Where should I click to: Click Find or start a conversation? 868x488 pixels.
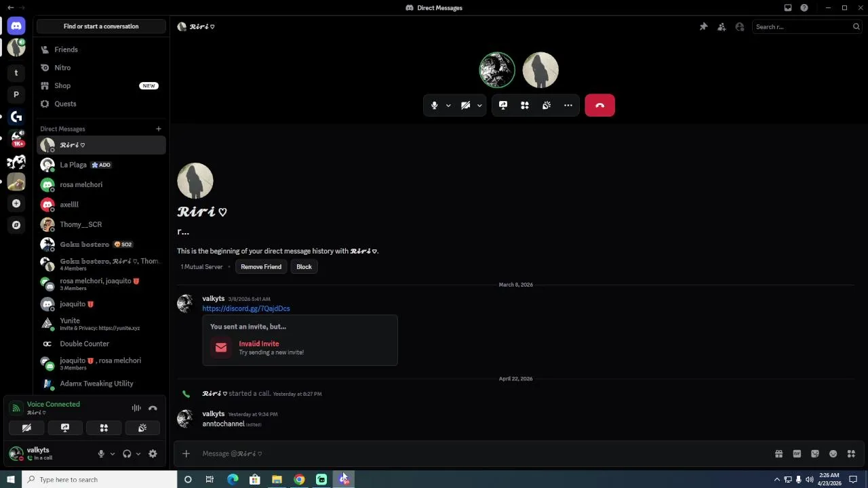[101, 26]
